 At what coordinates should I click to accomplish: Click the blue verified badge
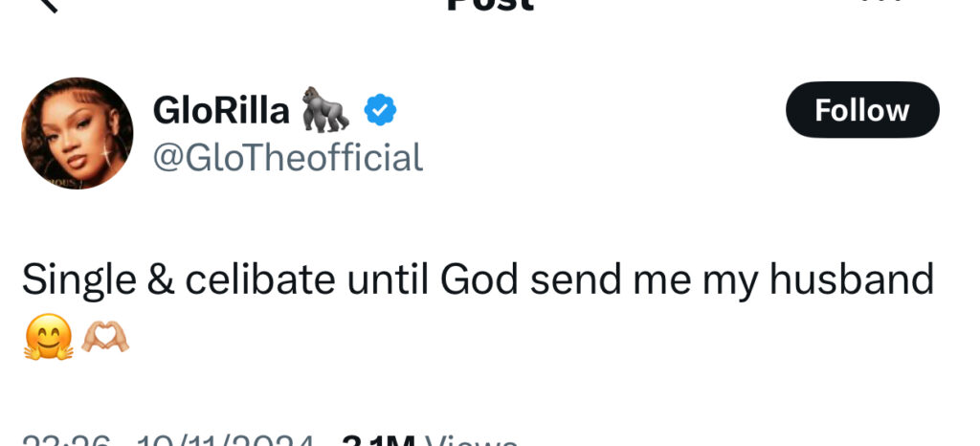coord(379,111)
